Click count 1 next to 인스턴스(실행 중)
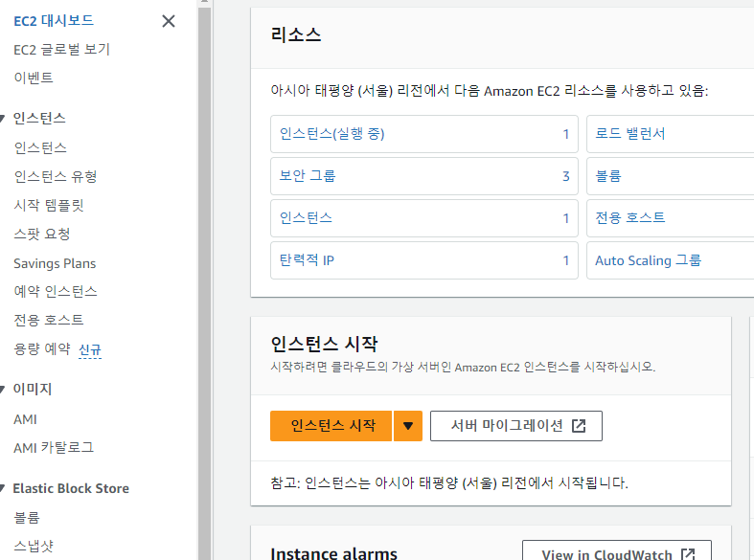Image resolution: width=754 pixels, height=560 pixels. (x=566, y=134)
